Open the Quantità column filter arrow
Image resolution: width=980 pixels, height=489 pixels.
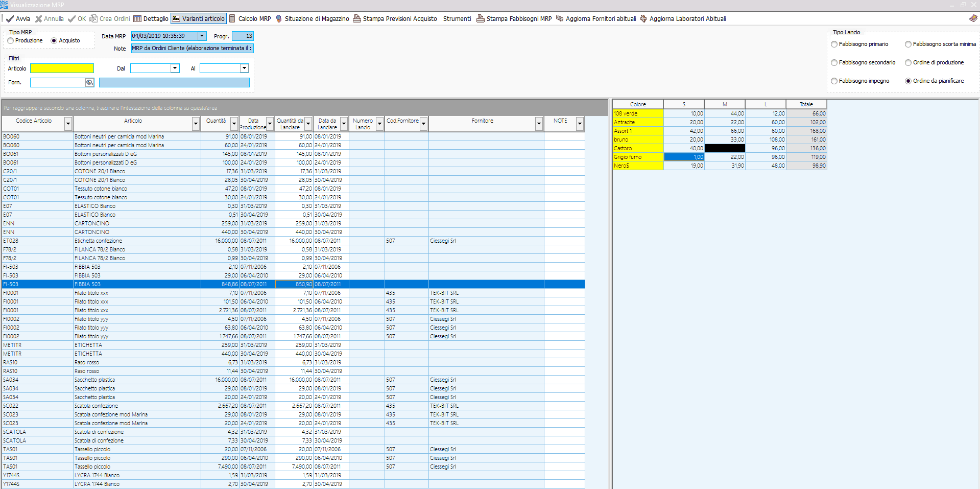[234, 124]
